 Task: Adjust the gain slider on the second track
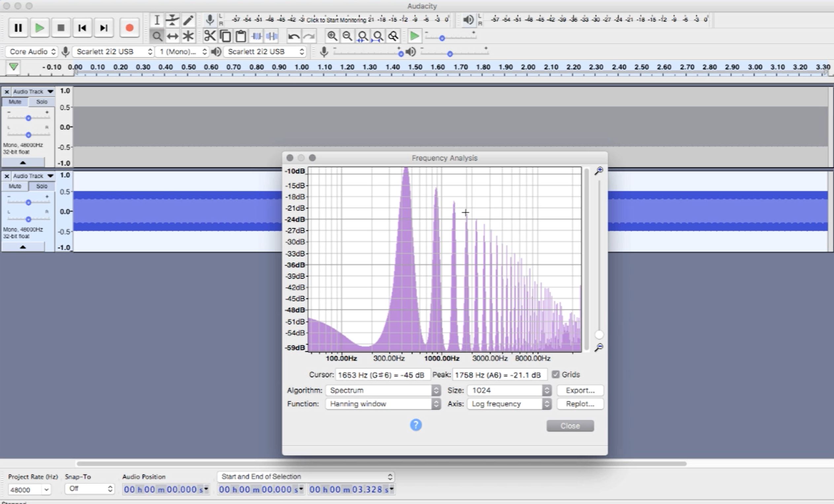28,202
